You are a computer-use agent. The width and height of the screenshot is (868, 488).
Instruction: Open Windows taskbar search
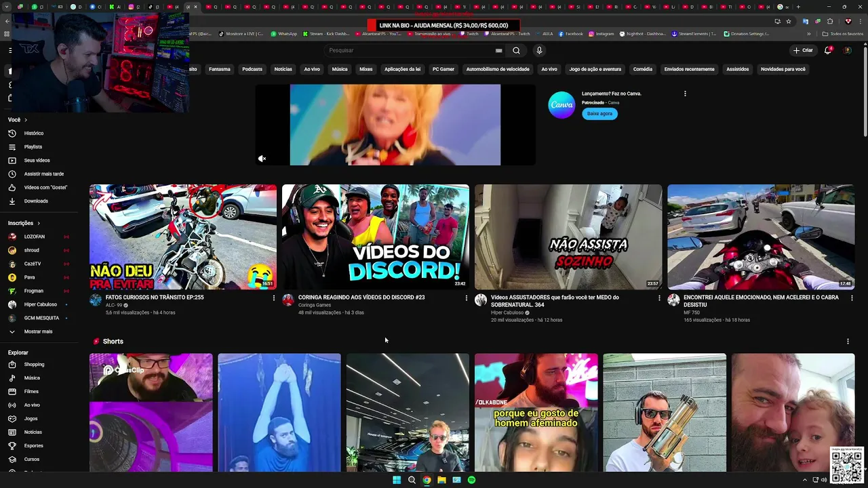click(412, 480)
